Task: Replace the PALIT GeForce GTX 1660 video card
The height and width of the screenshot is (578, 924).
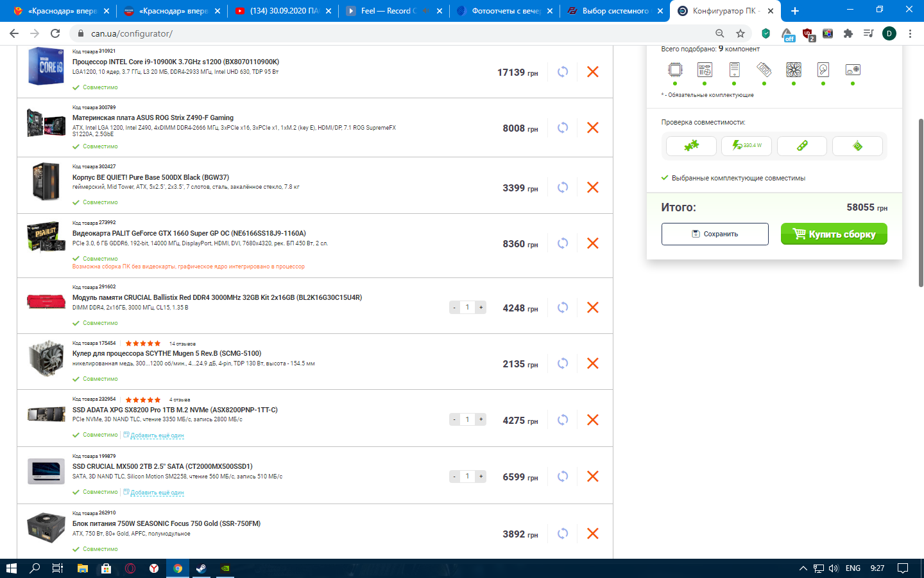Action: (x=562, y=243)
